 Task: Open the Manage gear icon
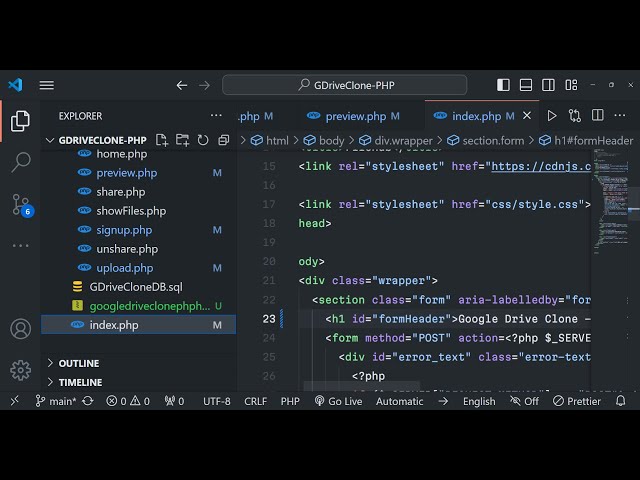point(20,370)
